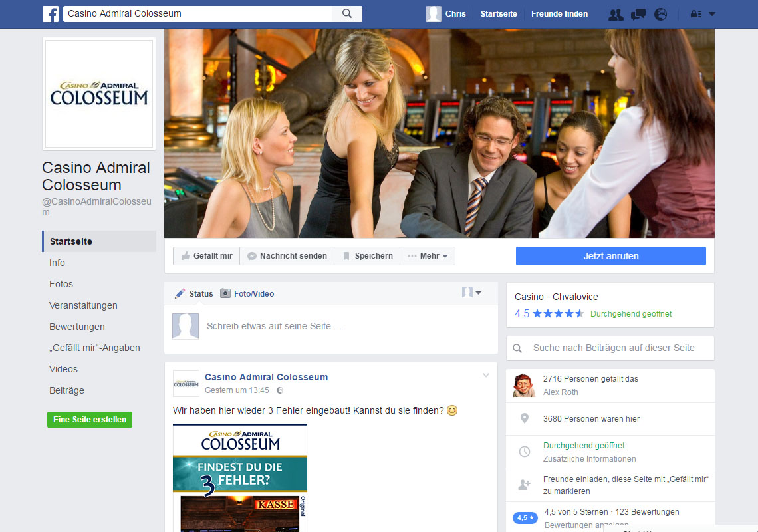Open Freunde finden link

[x=559, y=14]
